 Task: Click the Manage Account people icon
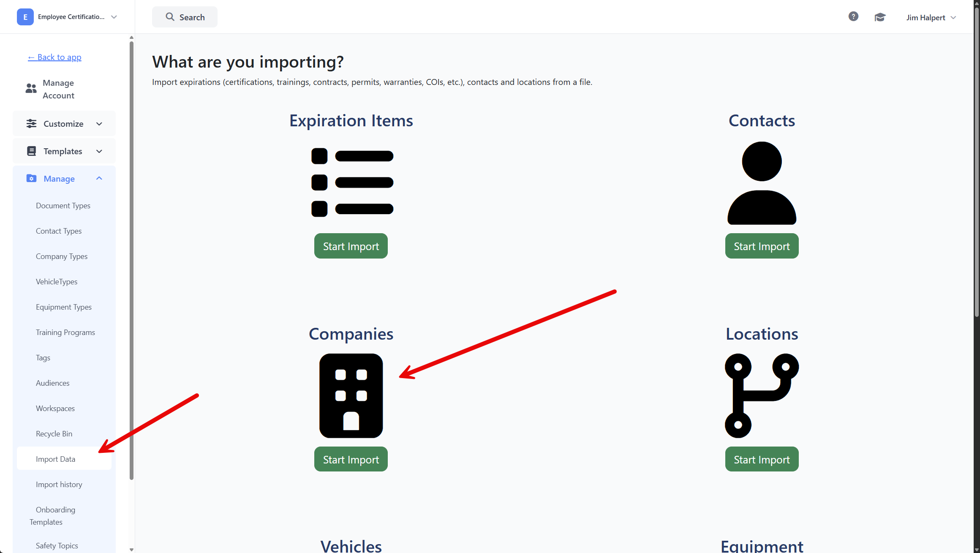tap(31, 89)
